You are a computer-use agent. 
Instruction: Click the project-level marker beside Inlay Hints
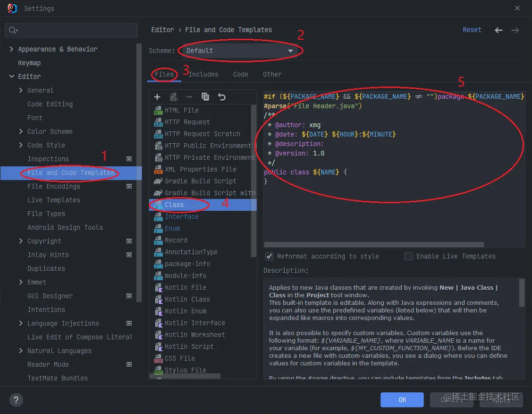pyautogui.click(x=129, y=255)
